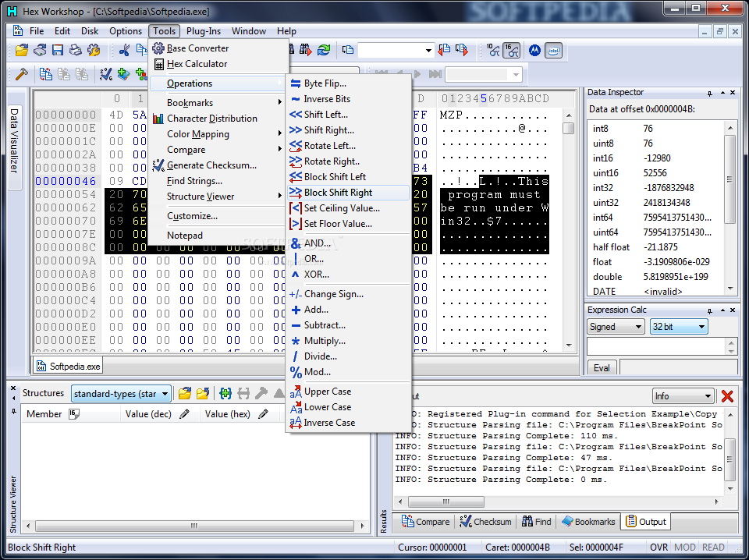Switch to Find results tab
This screenshot has width=749, height=560.
pyautogui.click(x=537, y=522)
